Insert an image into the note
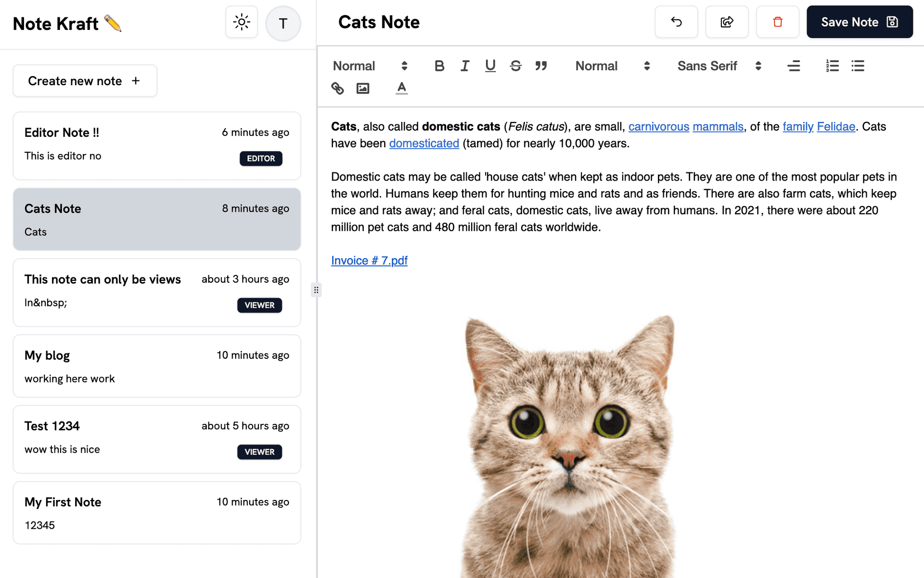This screenshot has height=578, width=924. pyautogui.click(x=363, y=87)
